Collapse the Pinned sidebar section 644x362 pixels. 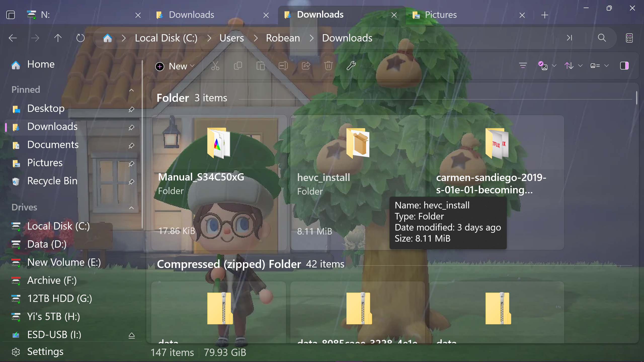pyautogui.click(x=131, y=90)
